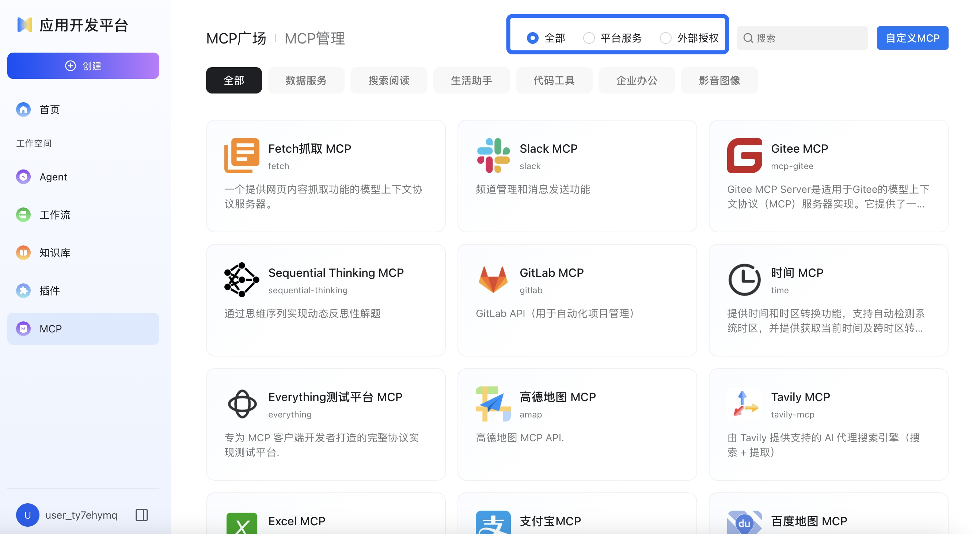Image resolution: width=980 pixels, height=534 pixels.
Task: Open the user_ty7ehymq account avatar
Action: point(27,515)
